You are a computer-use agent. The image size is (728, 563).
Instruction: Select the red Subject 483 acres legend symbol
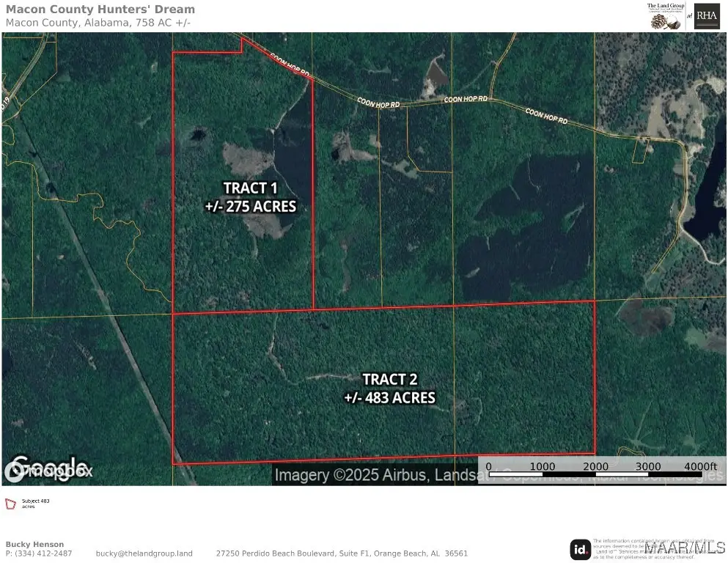tap(12, 503)
